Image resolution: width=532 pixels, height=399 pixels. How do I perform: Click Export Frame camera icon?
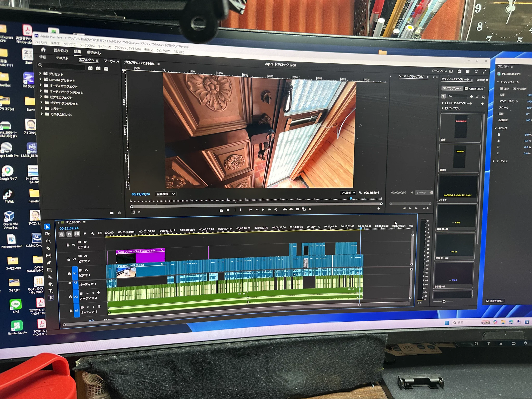297,209
